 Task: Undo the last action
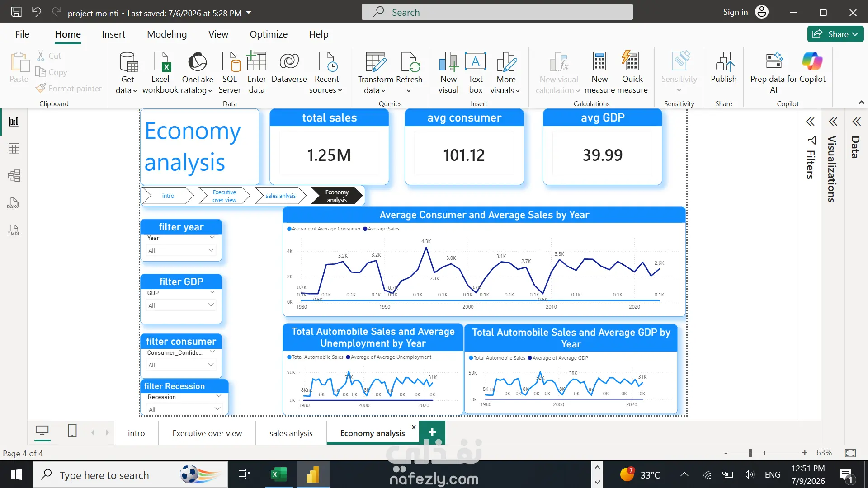click(x=37, y=12)
